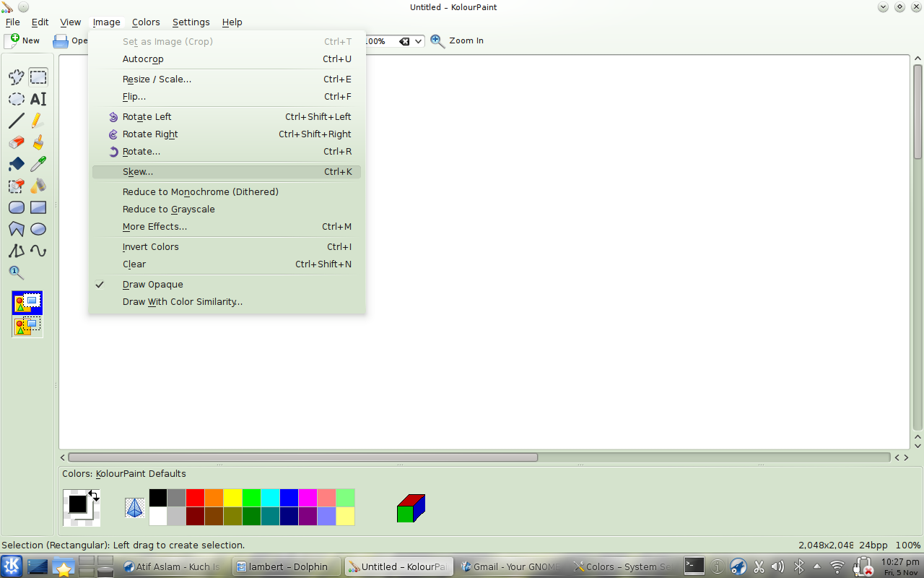Pick the cyan color swatch
Image resolution: width=924 pixels, height=578 pixels.
pyautogui.click(x=271, y=498)
